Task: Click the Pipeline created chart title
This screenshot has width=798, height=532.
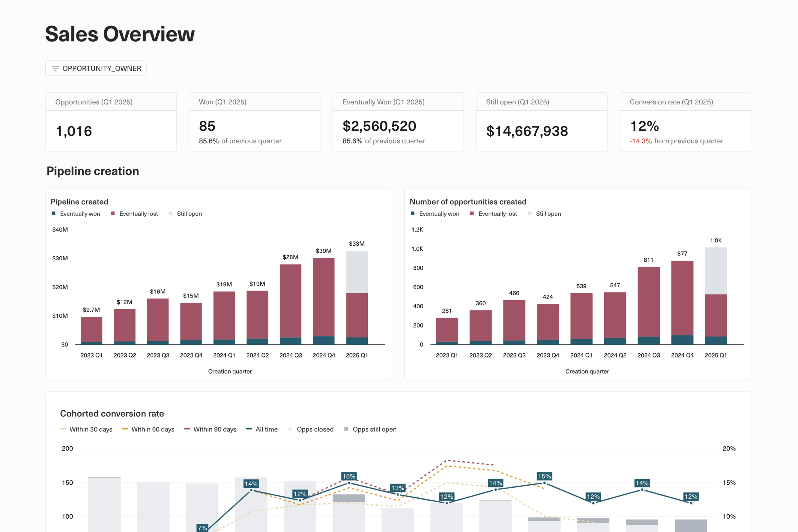Action: tap(79, 202)
